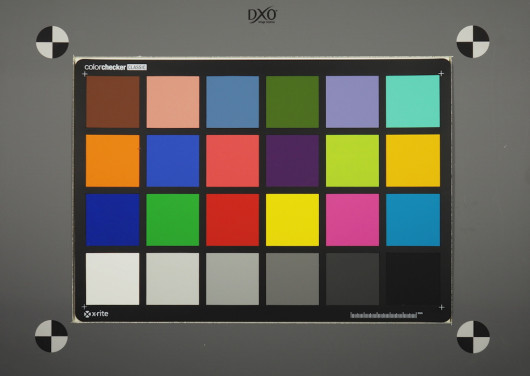Click the black grayscale patch

[413, 279]
